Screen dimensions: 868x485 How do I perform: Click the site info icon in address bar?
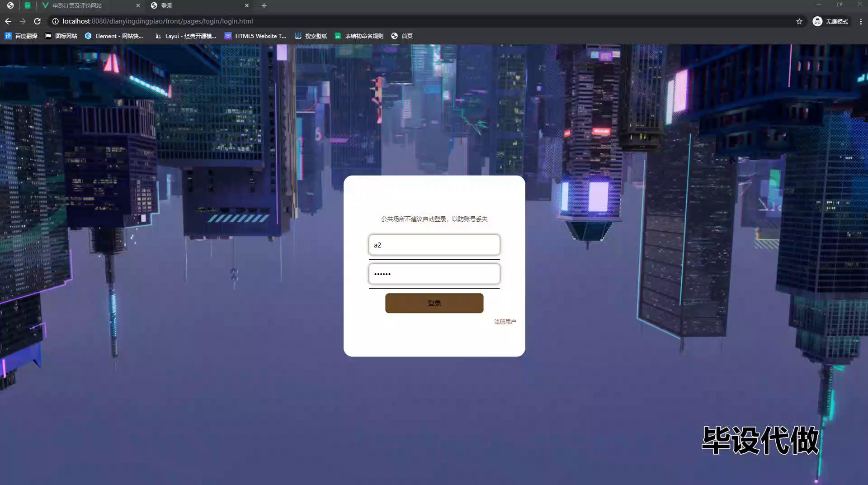[x=55, y=21]
